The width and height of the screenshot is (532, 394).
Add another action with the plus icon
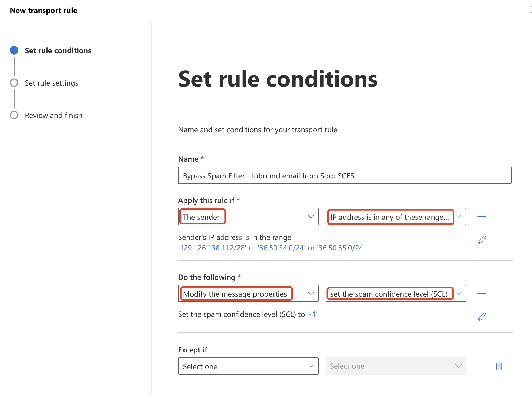click(482, 293)
